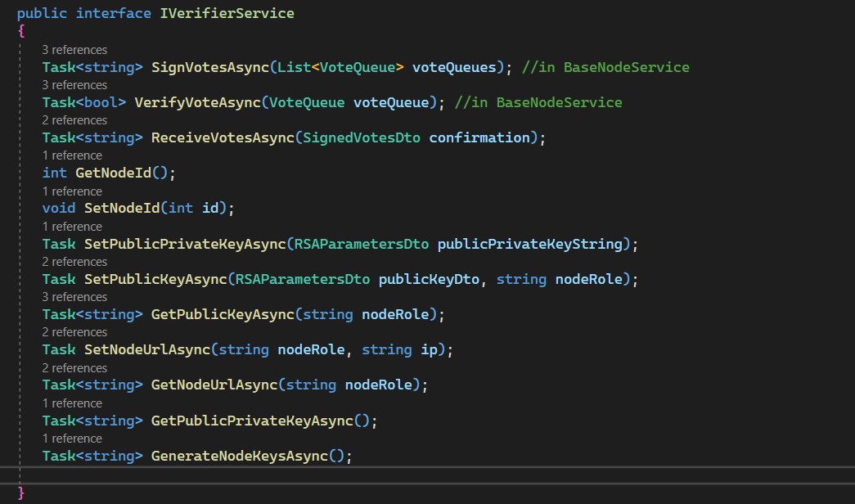Click the comment after the VerifyVoteAsync declaration
The height and width of the screenshot is (504, 855).
[538, 102]
